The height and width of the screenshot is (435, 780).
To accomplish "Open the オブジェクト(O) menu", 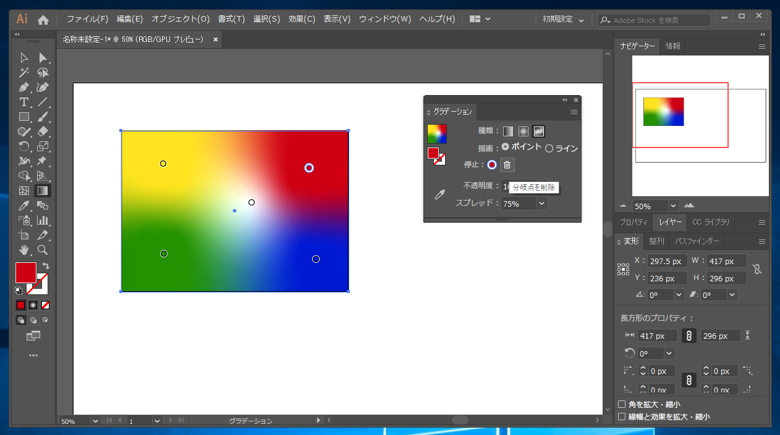I will [180, 19].
